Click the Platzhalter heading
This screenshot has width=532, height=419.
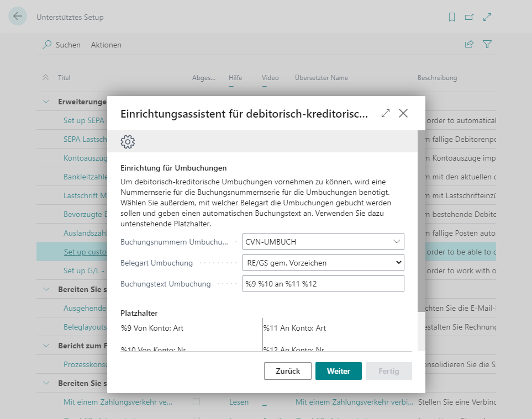click(x=139, y=313)
